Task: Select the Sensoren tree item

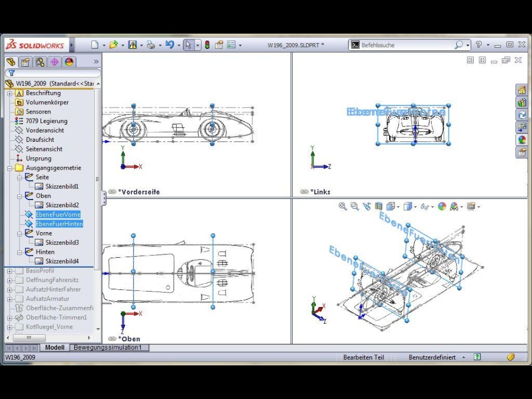Action: pyautogui.click(x=38, y=111)
